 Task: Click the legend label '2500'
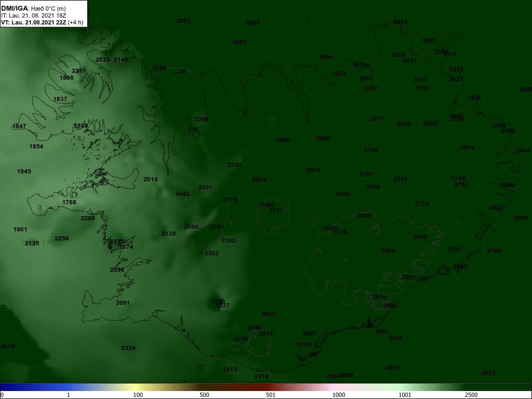(x=471, y=395)
